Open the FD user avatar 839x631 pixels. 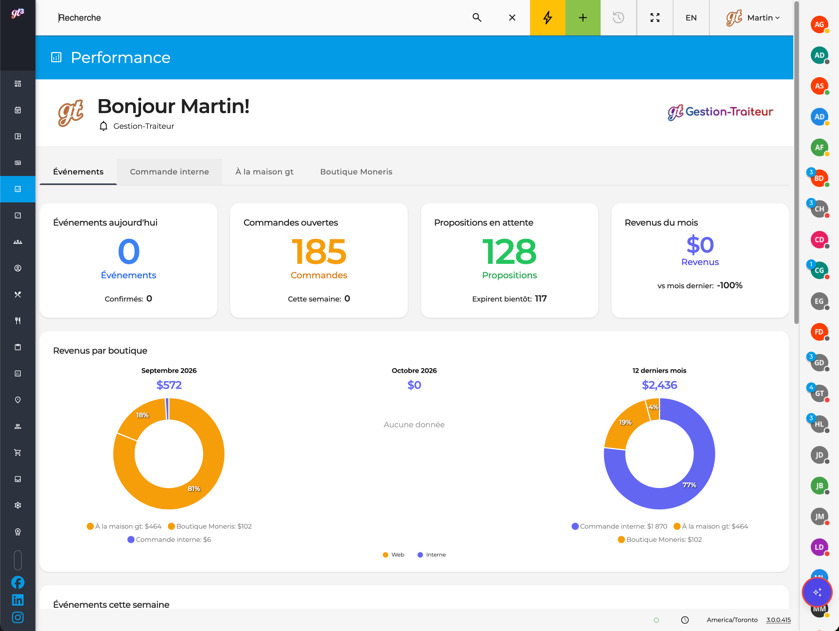819,332
